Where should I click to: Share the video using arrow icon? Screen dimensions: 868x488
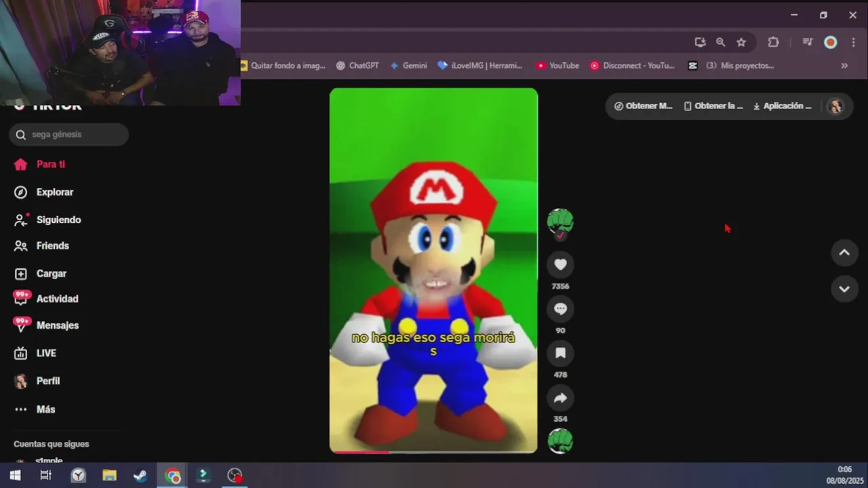(x=560, y=398)
